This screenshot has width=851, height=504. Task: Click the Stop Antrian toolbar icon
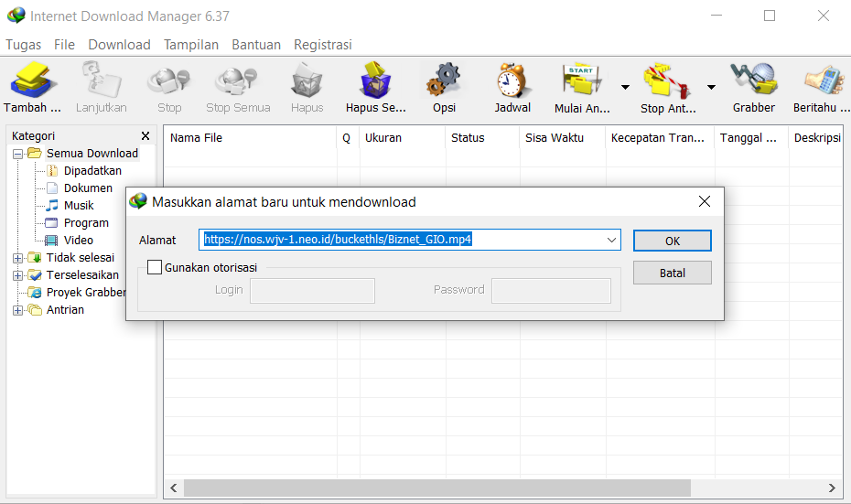pyautogui.click(x=667, y=80)
